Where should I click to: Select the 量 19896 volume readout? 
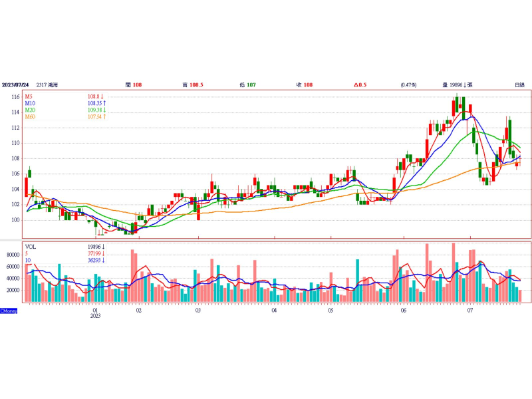[x=457, y=85]
